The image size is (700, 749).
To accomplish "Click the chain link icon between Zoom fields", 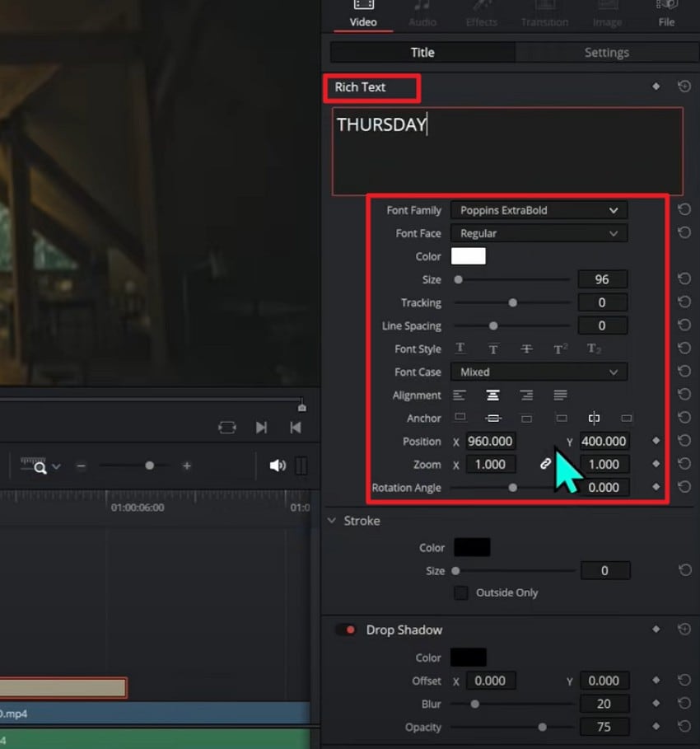I will [x=545, y=464].
